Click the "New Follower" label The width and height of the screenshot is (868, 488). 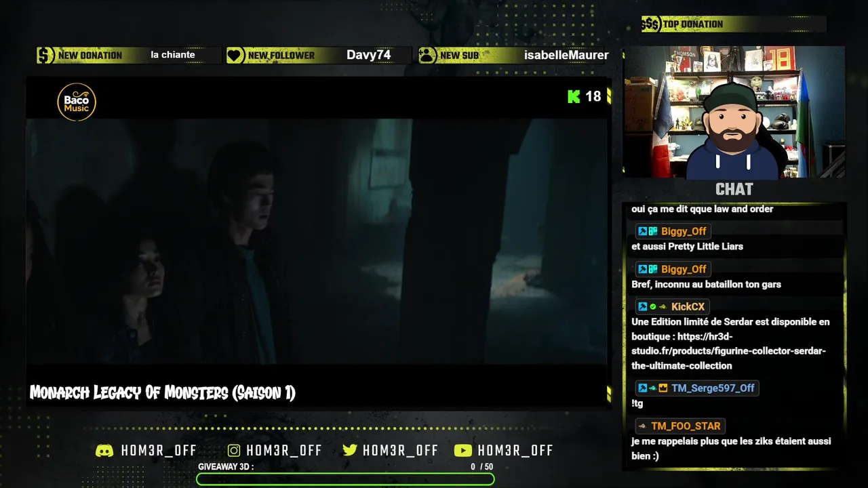click(281, 56)
